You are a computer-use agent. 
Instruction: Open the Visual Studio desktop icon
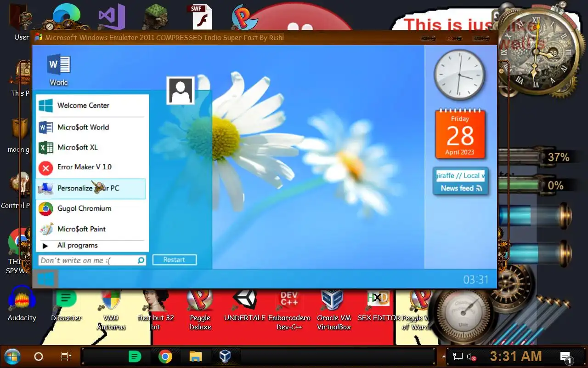[x=112, y=17]
